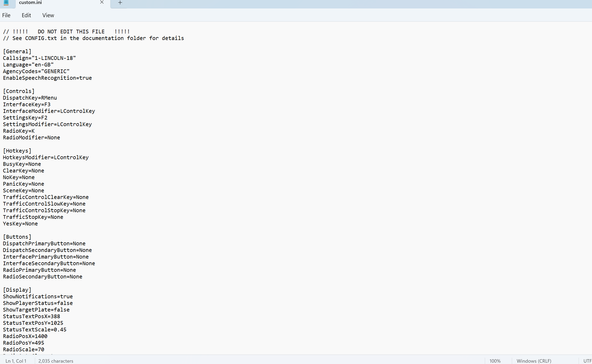This screenshot has width=592, height=364.
Task: Click the RadioKey=K line
Action: 19,131
